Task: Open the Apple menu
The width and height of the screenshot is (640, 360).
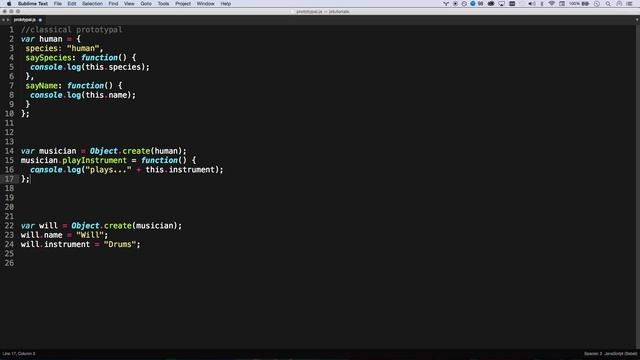Action: (9, 4)
